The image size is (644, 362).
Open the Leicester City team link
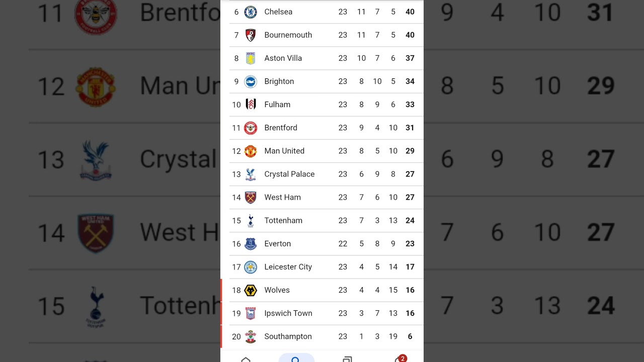point(288,267)
